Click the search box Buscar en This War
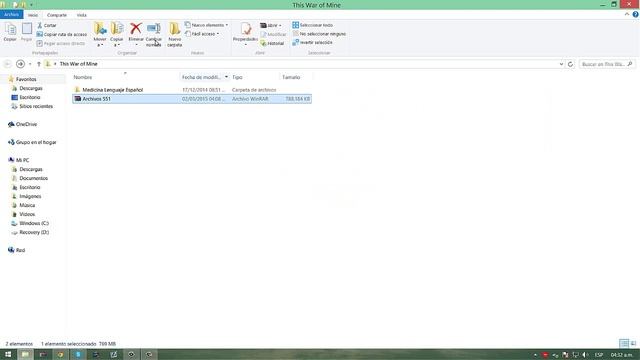This screenshot has width=640, height=360. coord(607,64)
